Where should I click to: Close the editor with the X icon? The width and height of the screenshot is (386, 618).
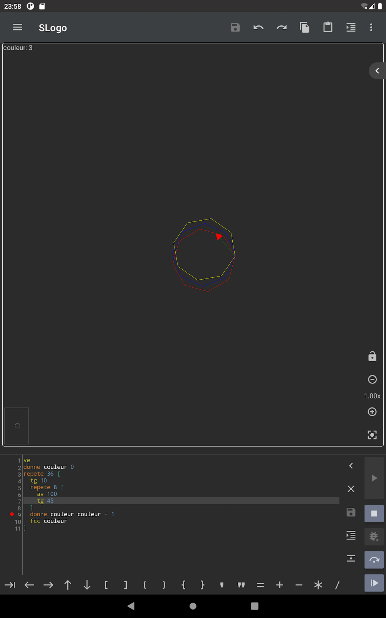tap(351, 489)
